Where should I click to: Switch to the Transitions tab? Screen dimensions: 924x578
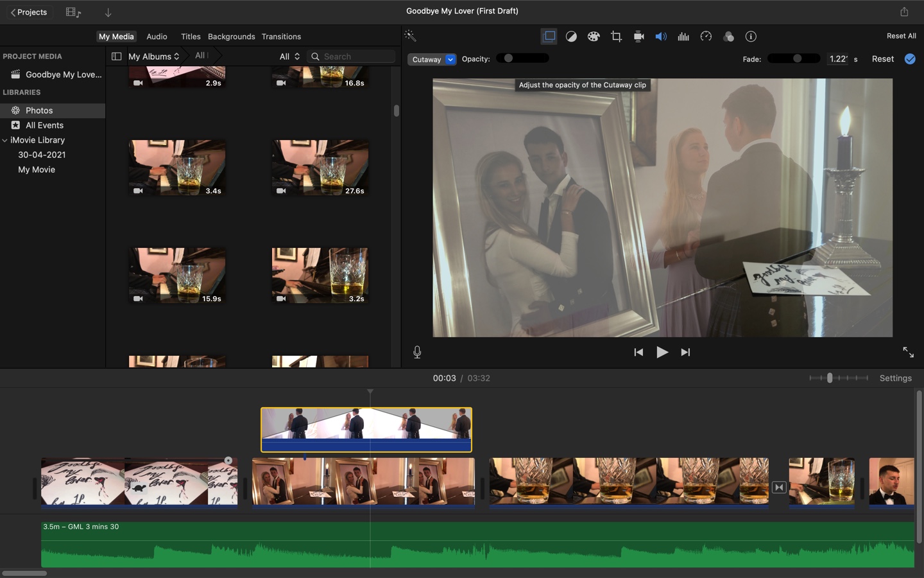pyautogui.click(x=281, y=37)
